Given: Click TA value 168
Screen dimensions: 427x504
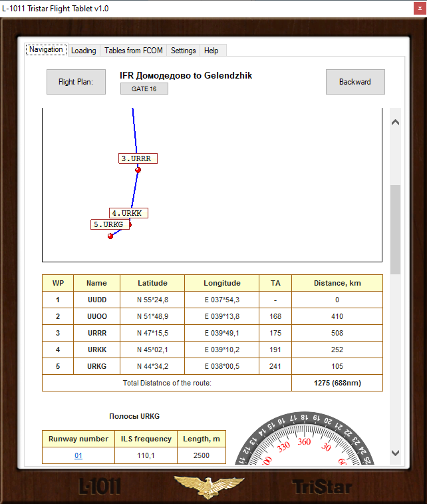Looking at the screenshot, I should click(x=275, y=316).
